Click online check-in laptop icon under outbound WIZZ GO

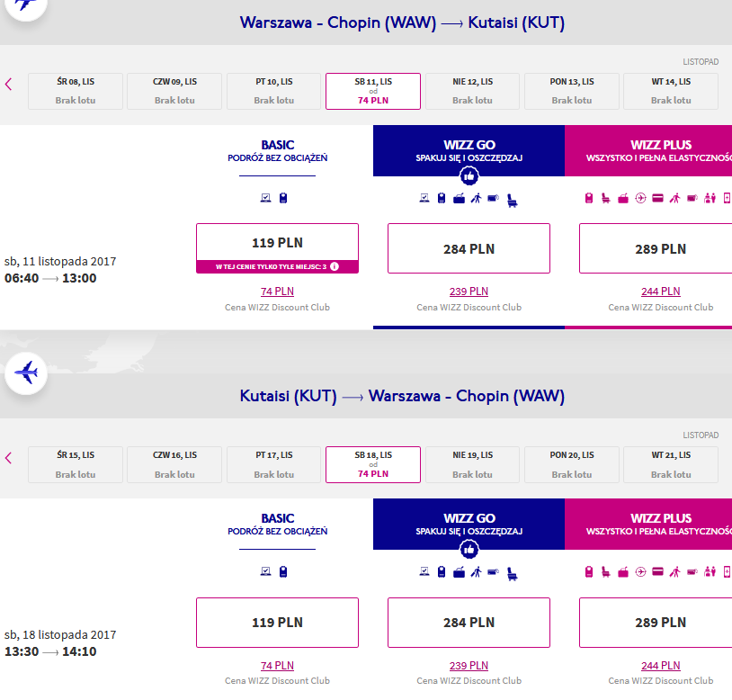(x=424, y=198)
